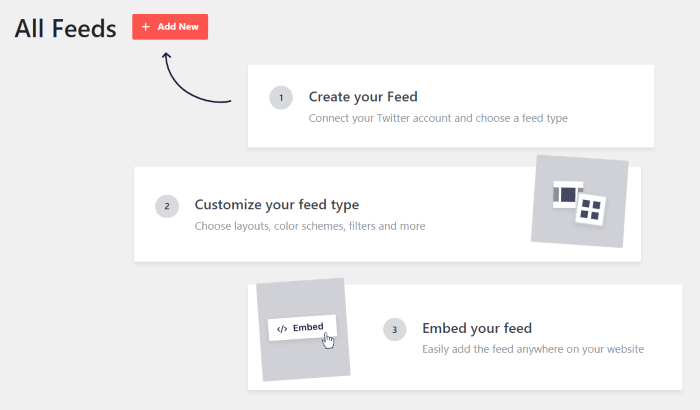This screenshot has height=410, width=700.
Task: Click the curved arrow pointing to Add New
Action: [x=188, y=83]
